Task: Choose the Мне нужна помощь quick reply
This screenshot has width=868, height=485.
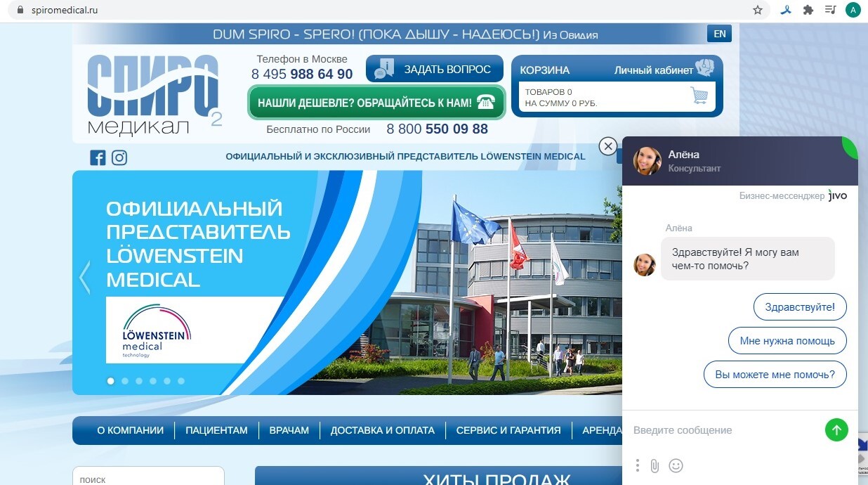Action: pos(787,341)
